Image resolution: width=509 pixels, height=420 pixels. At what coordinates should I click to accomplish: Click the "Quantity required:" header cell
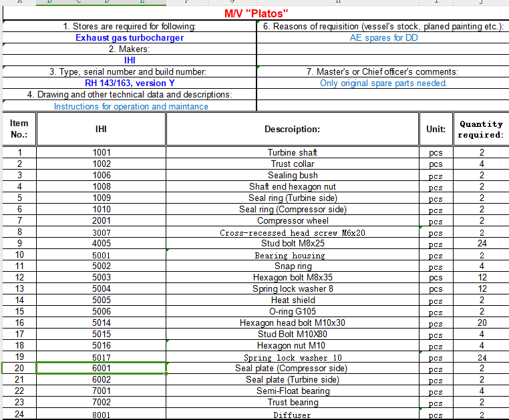point(481,129)
